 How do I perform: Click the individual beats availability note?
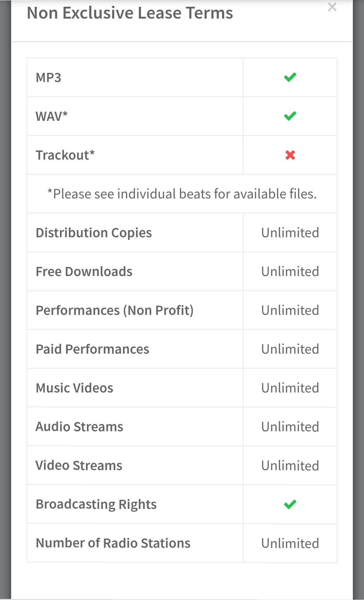[182, 194]
